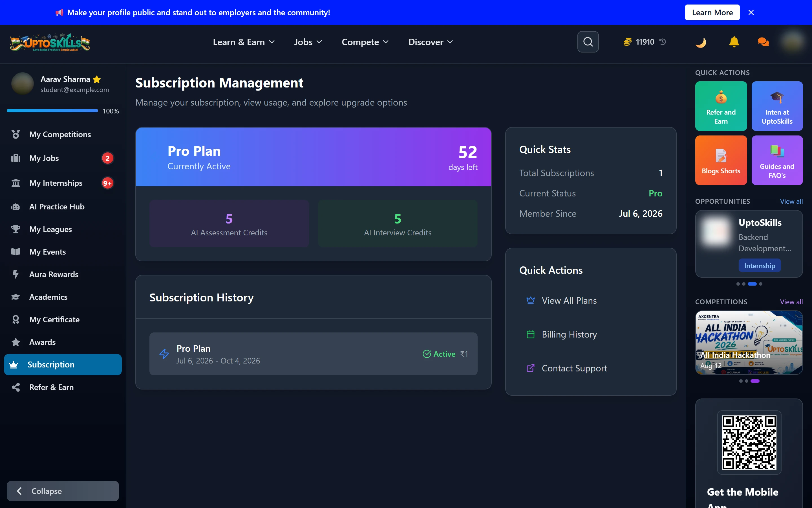
Task: Close the profile public banner
Action: [751, 12]
